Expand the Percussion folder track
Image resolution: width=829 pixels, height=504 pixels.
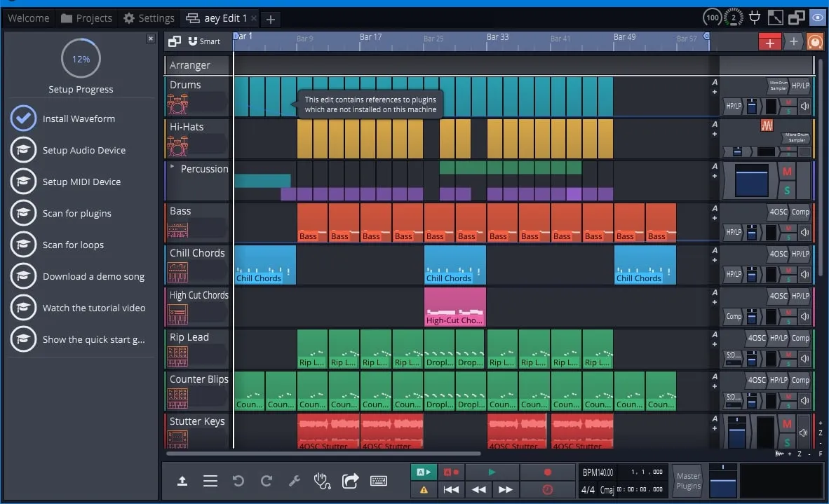point(173,167)
